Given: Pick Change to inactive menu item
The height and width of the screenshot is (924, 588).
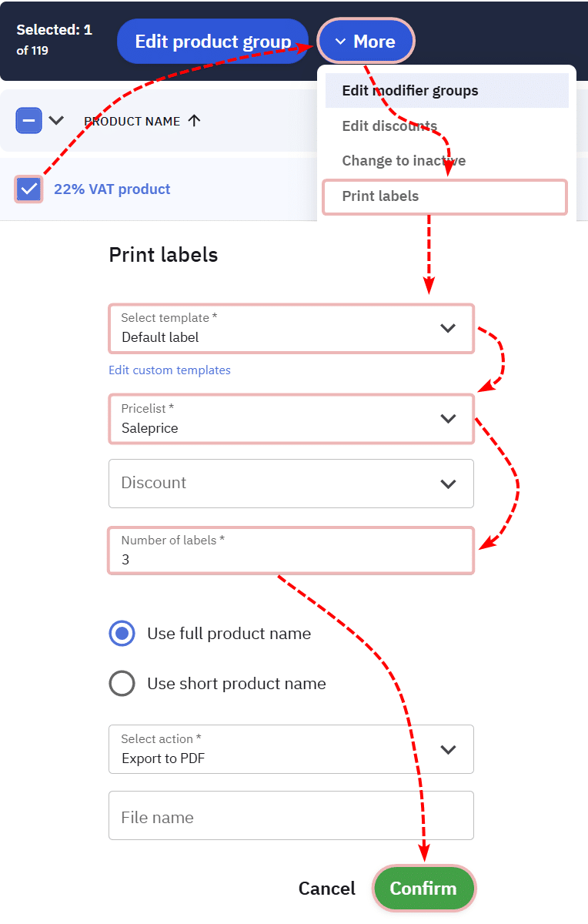Looking at the screenshot, I should 404,161.
